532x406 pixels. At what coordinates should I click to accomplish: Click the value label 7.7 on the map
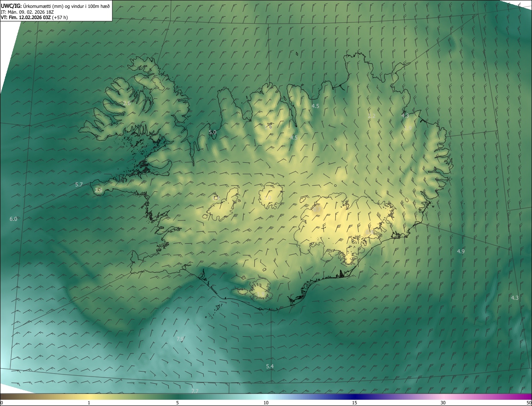tap(195, 391)
